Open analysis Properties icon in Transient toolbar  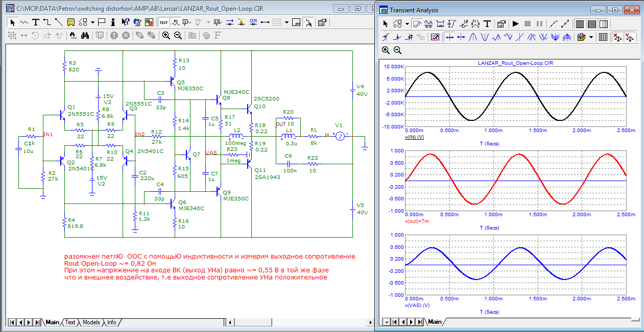[500, 23]
